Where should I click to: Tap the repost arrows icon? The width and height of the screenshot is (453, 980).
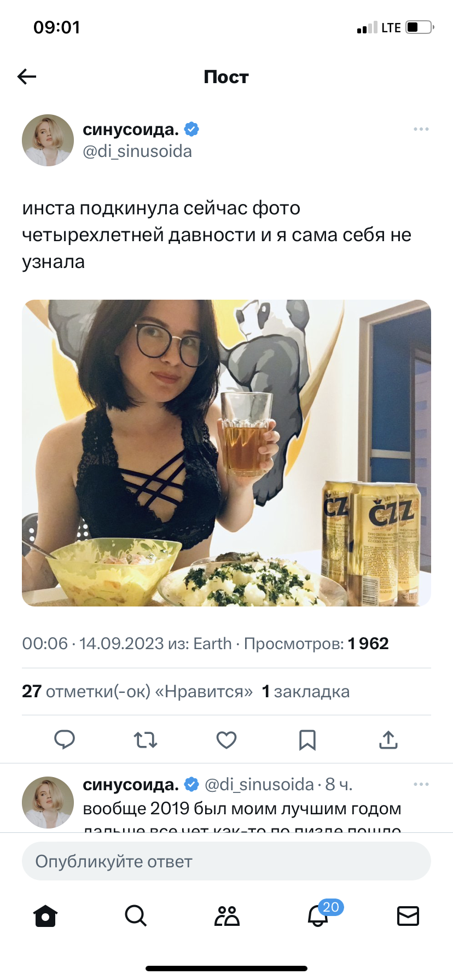point(146,740)
